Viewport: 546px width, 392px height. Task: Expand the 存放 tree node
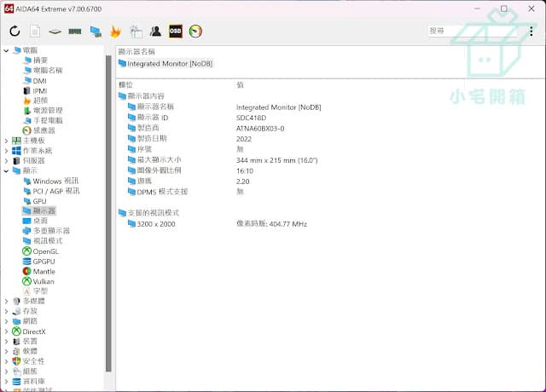[x=6, y=311]
